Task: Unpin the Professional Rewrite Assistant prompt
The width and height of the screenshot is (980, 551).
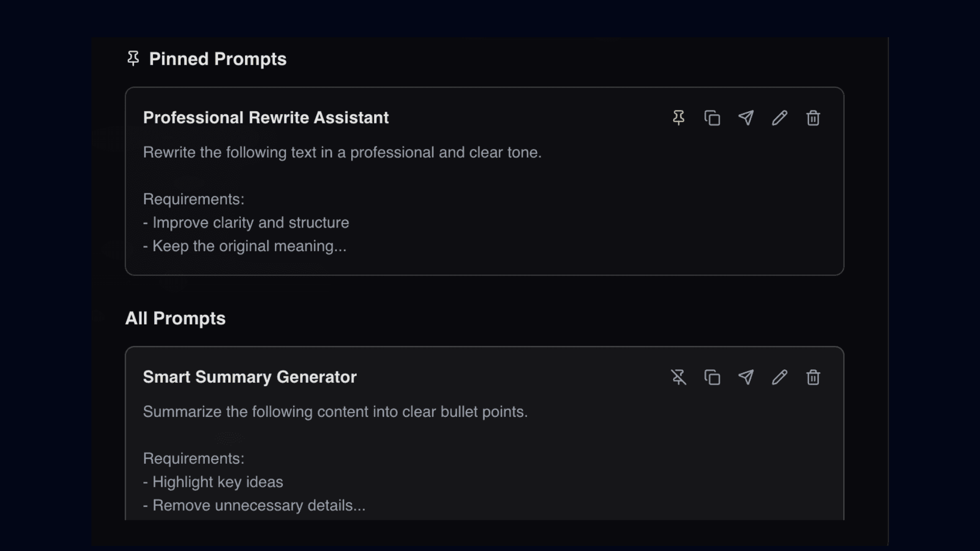Action: [x=679, y=117]
